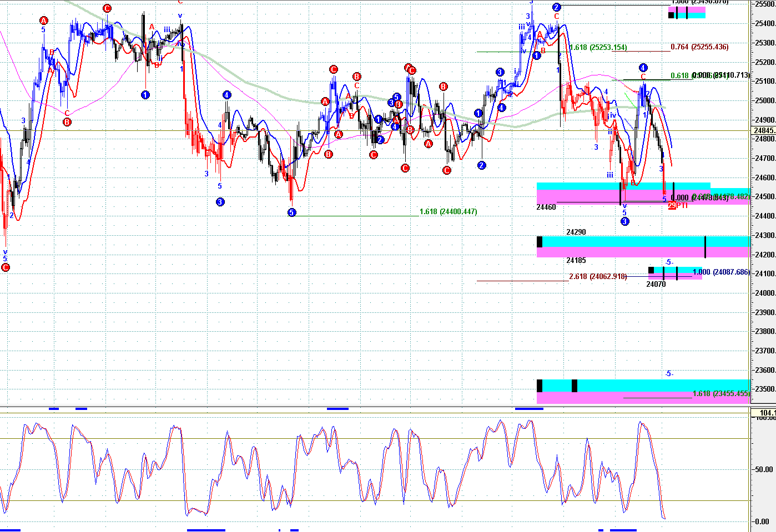Image resolution: width=776 pixels, height=532 pixels.
Task: Click the 23600 price axis label
Action: coord(765,370)
